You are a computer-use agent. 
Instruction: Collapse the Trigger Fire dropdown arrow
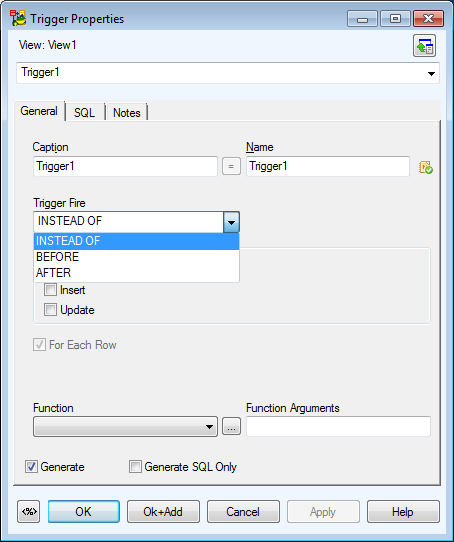pos(231,222)
